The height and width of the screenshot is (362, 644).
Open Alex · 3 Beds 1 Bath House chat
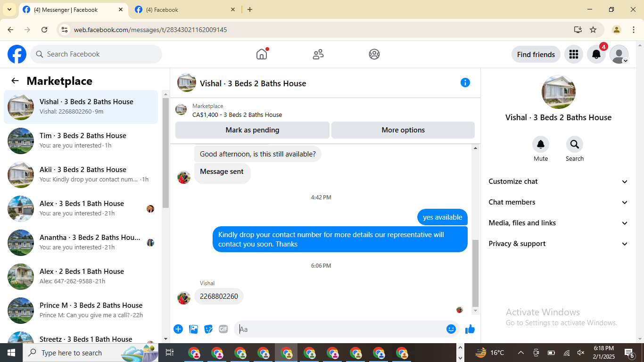(81, 209)
